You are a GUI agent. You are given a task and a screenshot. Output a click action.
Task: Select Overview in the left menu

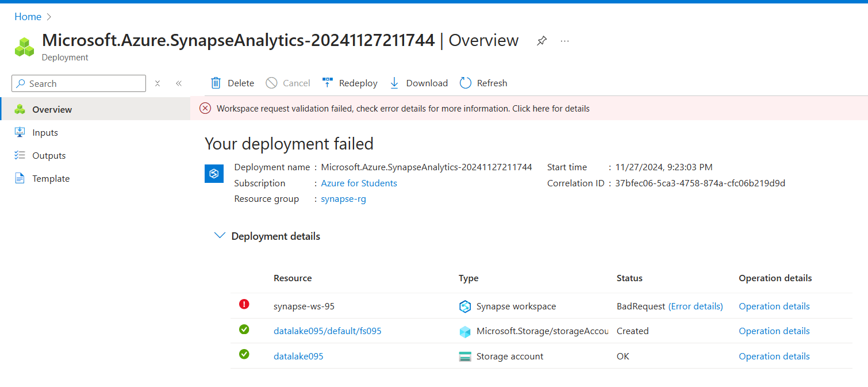click(x=95, y=109)
